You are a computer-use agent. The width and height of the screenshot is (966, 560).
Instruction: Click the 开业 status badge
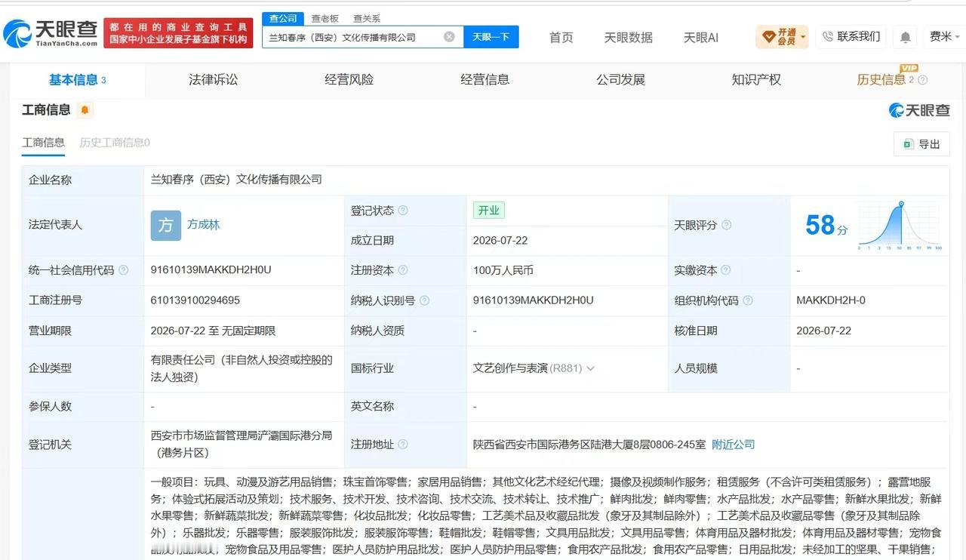pos(489,211)
